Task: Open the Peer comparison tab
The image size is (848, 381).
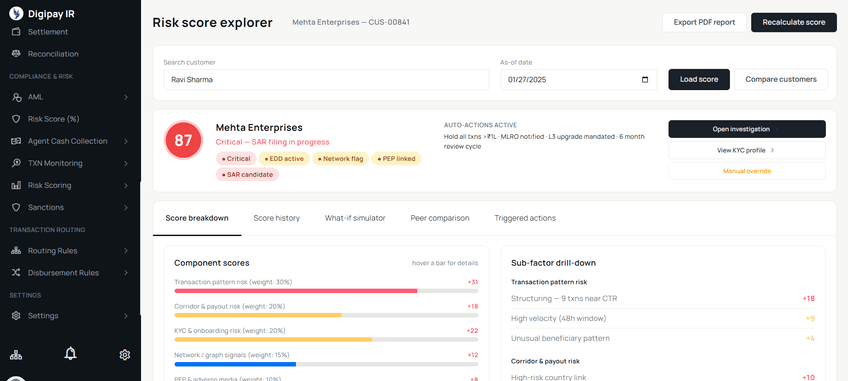Action: pos(440,218)
